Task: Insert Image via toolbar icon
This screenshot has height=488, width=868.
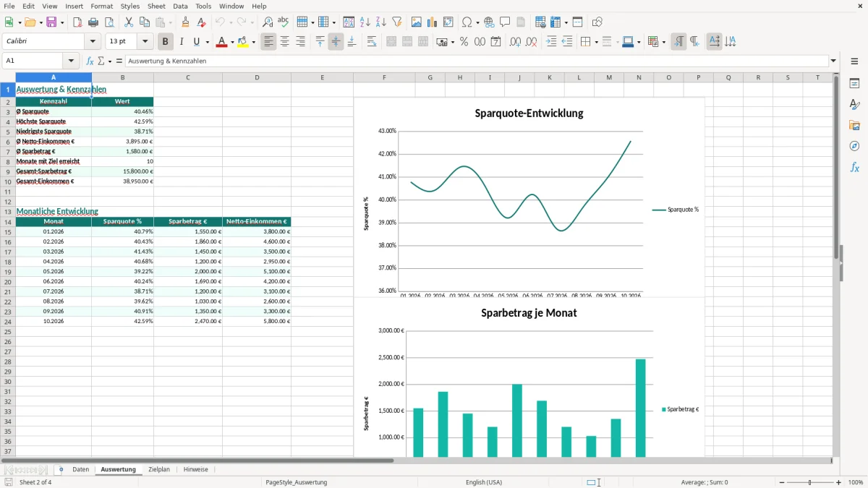Action: click(417, 22)
